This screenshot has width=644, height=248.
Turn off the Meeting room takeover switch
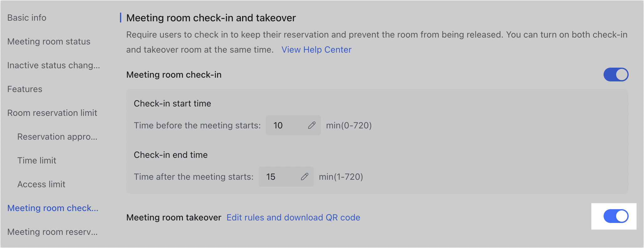(614, 216)
